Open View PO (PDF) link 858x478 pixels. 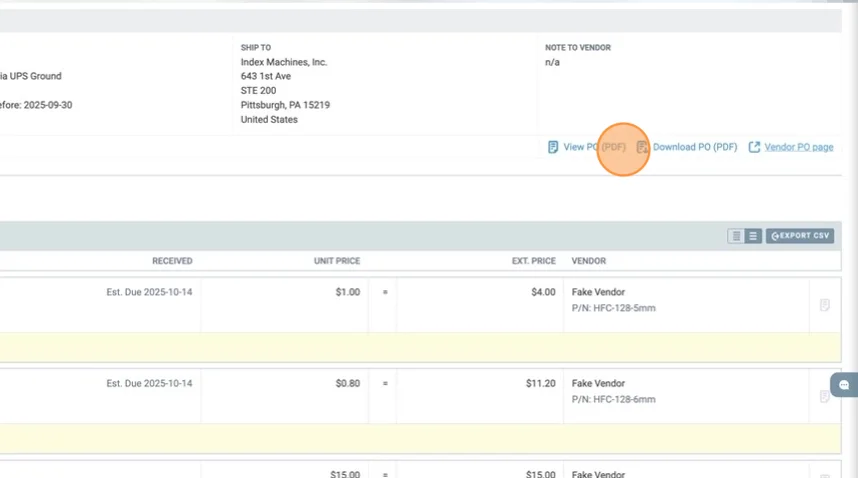tap(594, 147)
